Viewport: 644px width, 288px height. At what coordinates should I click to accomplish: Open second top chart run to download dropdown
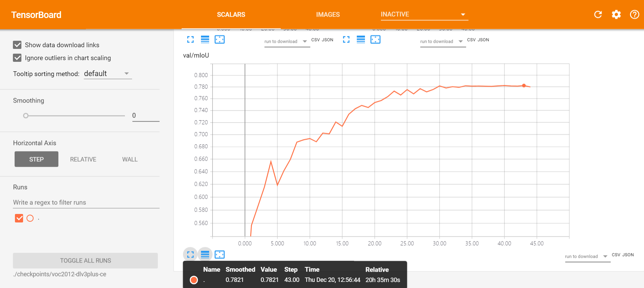(x=443, y=41)
